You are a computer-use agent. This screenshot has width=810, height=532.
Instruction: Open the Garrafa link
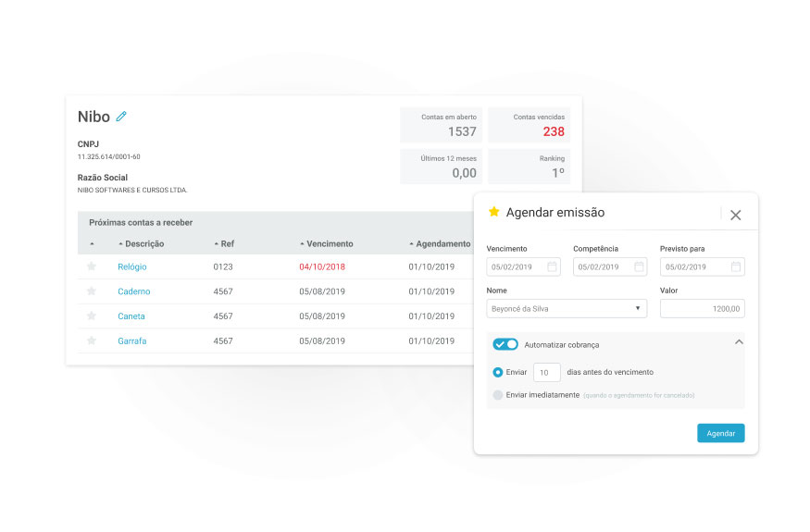[132, 340]
